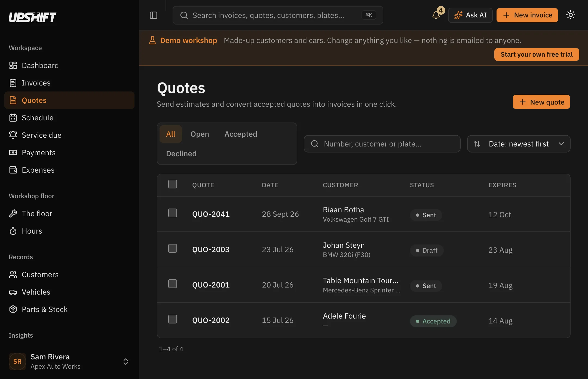Filter by Declined quotes tab
This screenshot has height=379, width=588.
[x=181, y=154]
